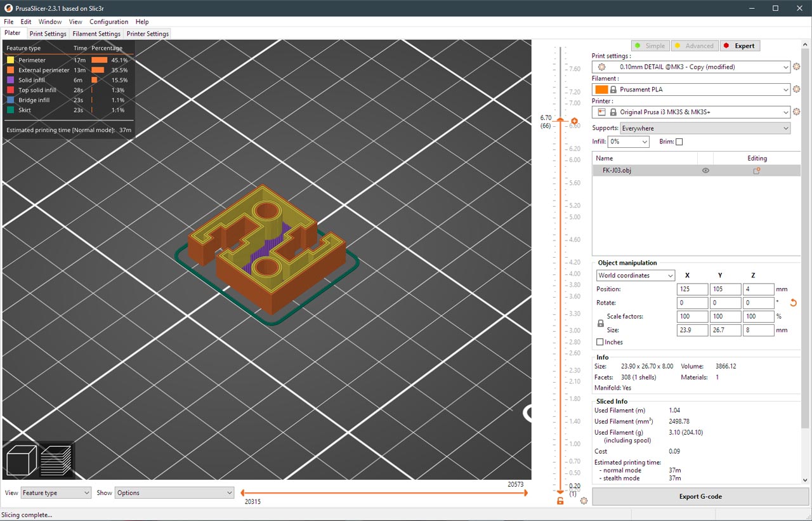
Task: Open Filament preset dropdown
Action: (691, 89)
